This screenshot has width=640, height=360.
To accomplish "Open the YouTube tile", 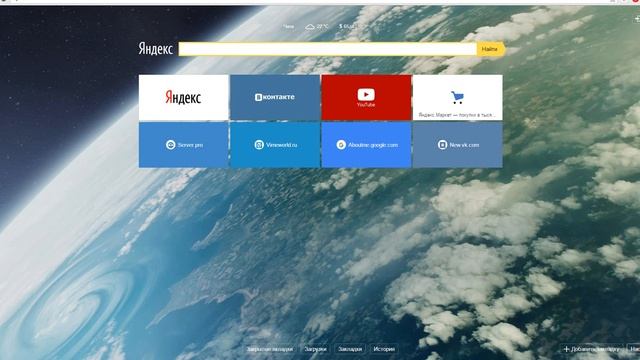I will pyautogui.click(x=366, y=98).
